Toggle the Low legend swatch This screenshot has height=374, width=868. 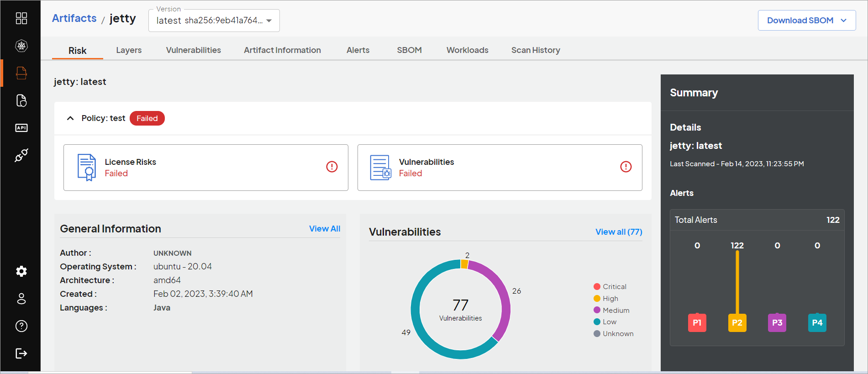[x=597, y=322]
